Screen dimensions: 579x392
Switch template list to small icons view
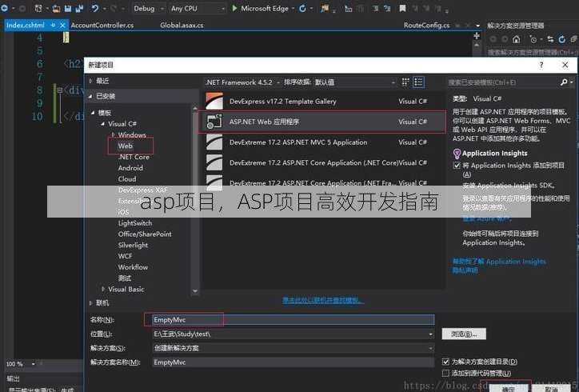[x=405, y=82]
